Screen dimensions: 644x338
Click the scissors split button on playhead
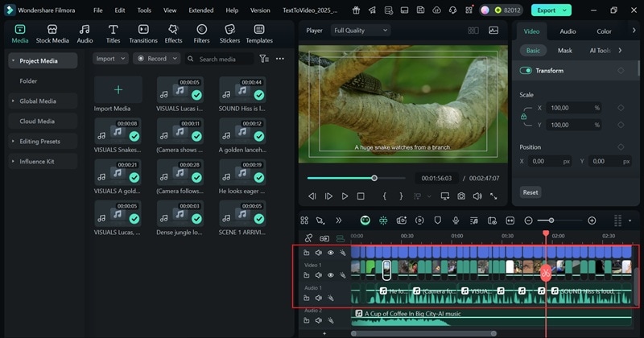click(x=546, y=273)
